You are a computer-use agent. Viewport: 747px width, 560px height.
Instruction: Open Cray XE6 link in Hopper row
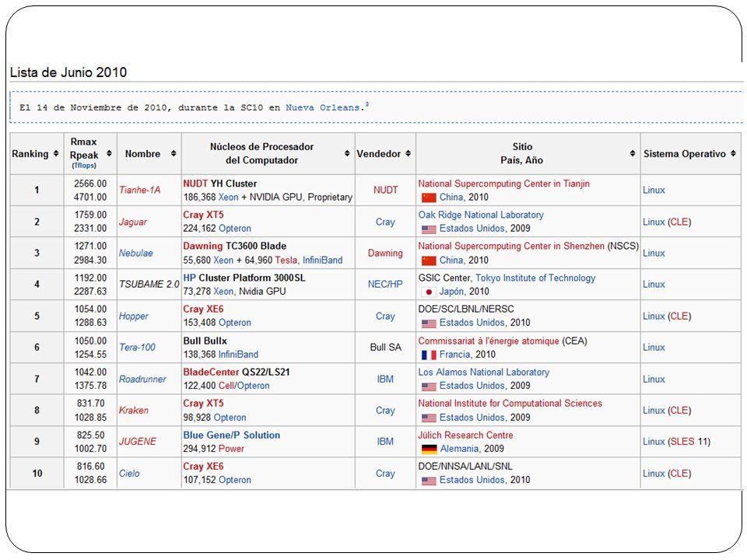[203, 309]
